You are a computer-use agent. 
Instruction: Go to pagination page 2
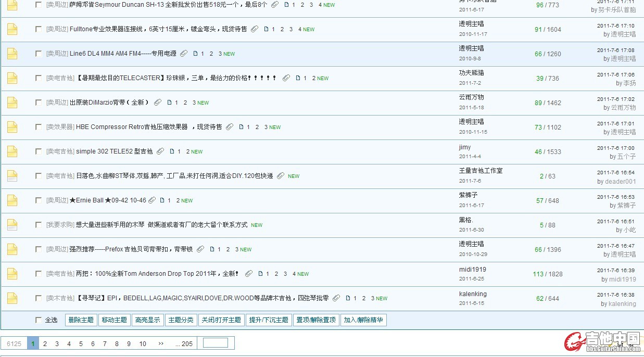[45, 343]
